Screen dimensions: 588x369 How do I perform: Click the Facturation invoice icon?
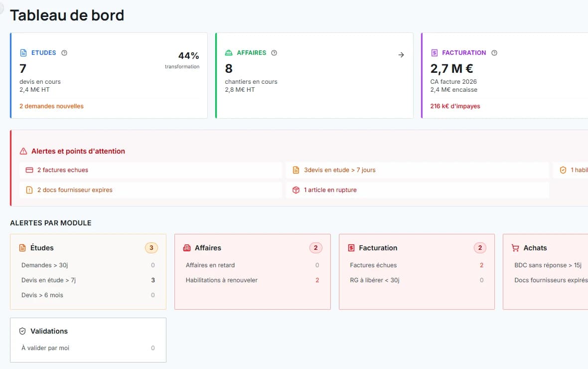point(434,53)
